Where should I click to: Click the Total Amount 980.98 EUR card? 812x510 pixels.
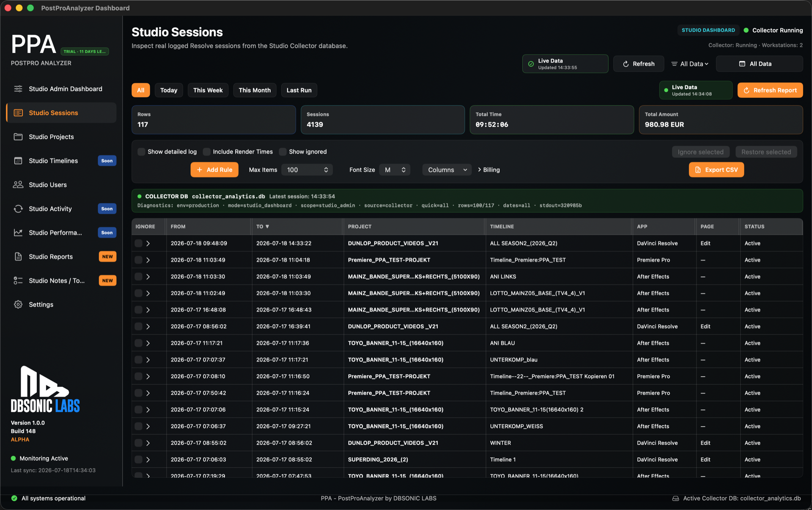tap(721, 120)
